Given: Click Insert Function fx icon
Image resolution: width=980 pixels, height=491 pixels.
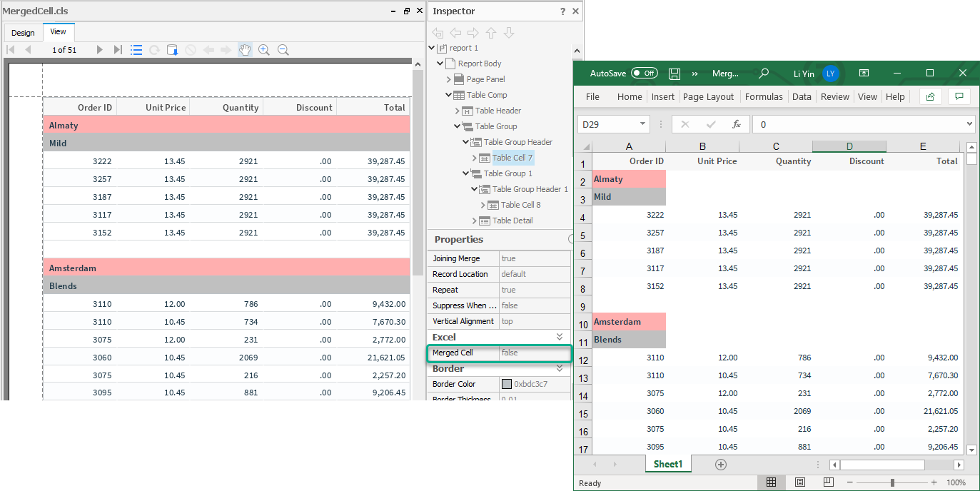Looking at the screenshot, I should pyautogui.click(x=737, y=124).
